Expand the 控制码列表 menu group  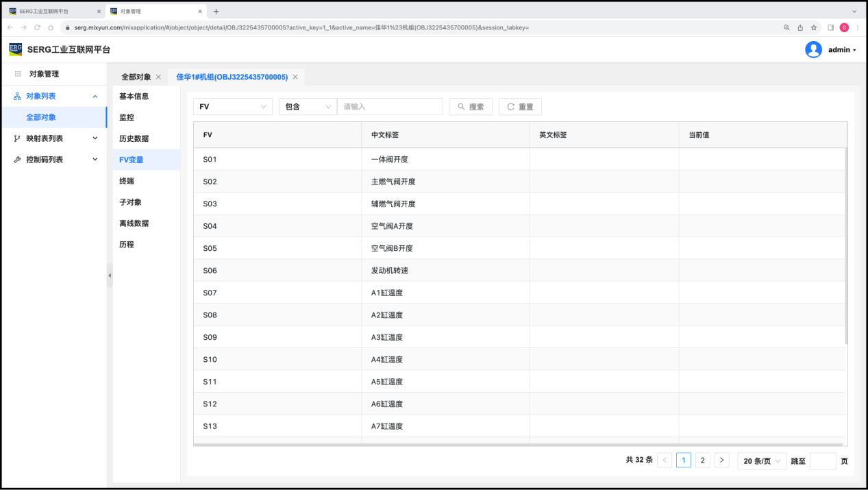[56, 160]
